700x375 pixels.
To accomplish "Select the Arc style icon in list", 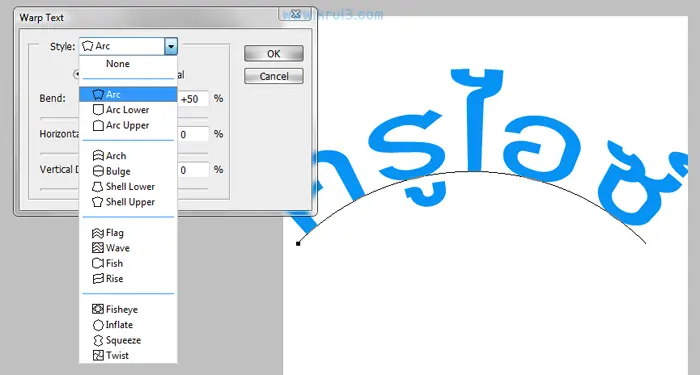I will 98,95.
